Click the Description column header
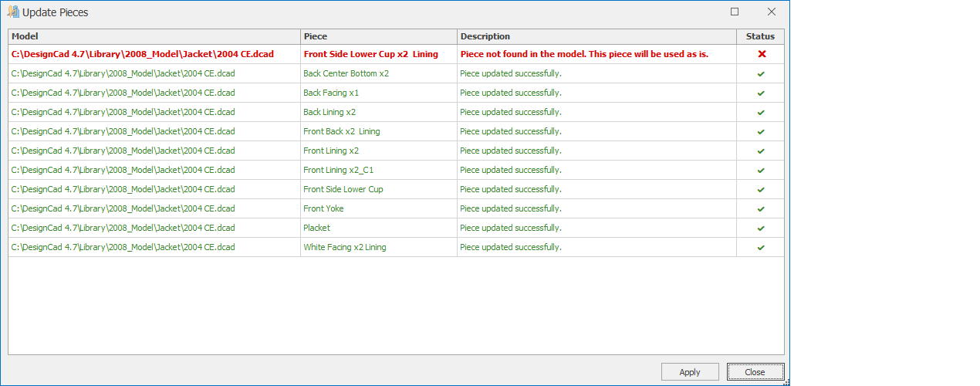980x386 pixels. pos(596,36)
